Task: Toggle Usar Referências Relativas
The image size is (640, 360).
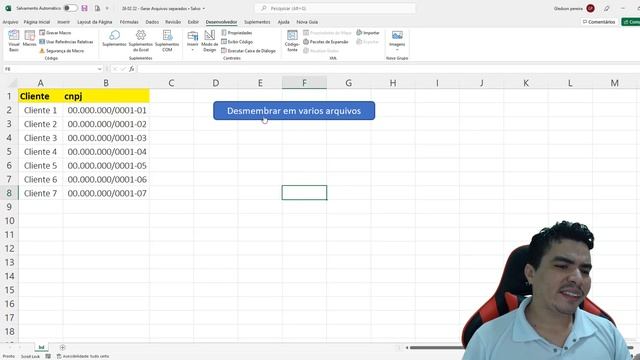Action: coord(66,42)
